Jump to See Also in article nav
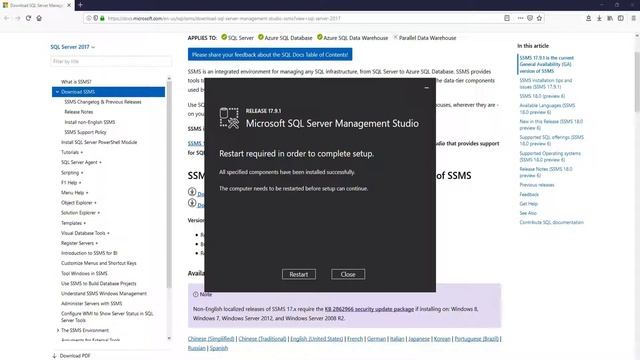The image size is (640, 360). (x=528, y=213)
